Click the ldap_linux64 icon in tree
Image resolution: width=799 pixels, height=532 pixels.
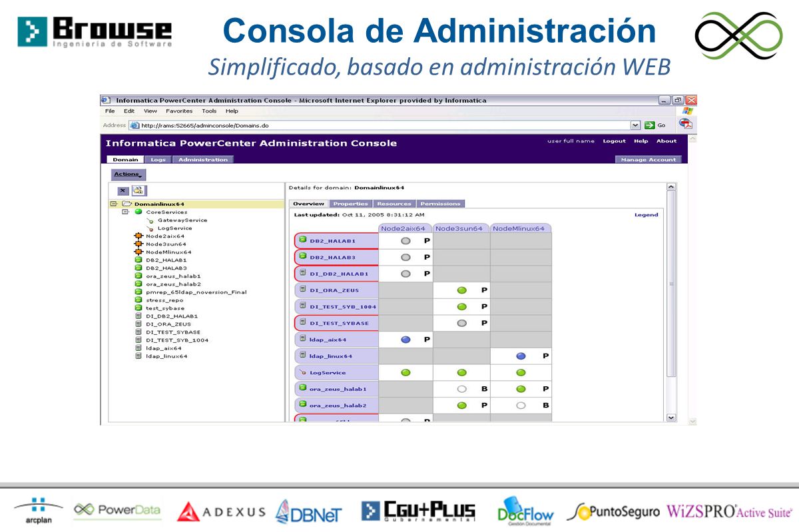tap(138, 356)
